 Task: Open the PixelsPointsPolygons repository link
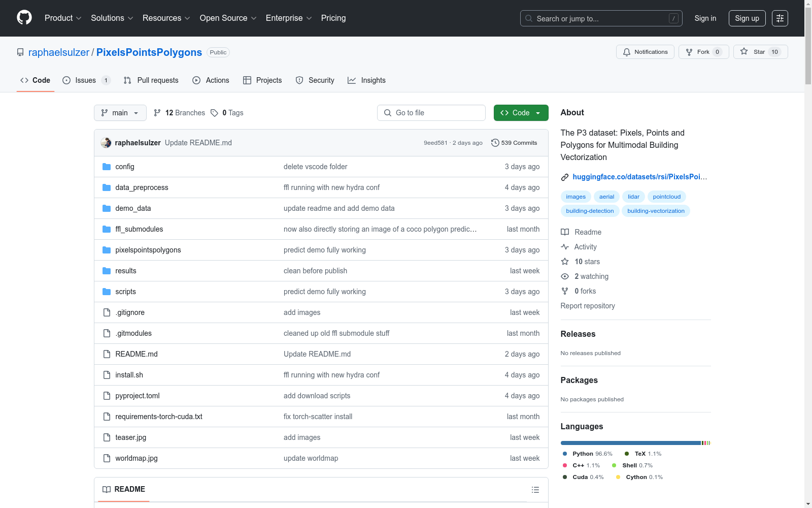point(149,52)
